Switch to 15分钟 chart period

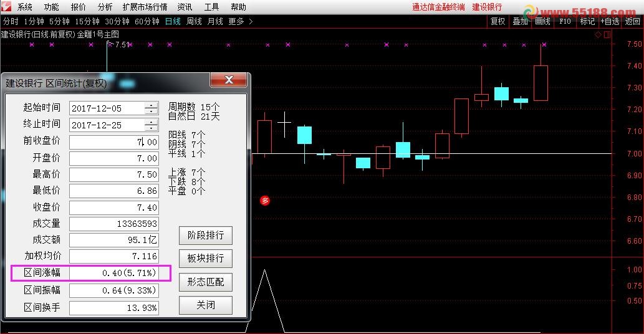coord(87,21)
